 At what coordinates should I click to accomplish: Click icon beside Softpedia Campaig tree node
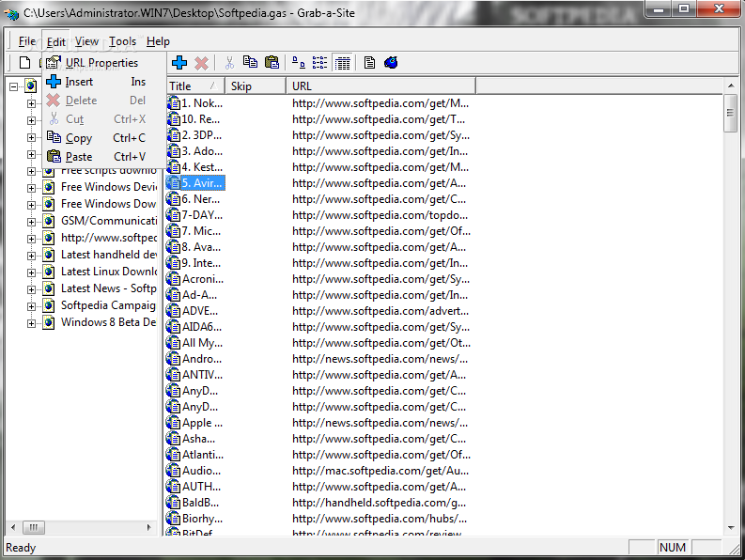(49, 305)
